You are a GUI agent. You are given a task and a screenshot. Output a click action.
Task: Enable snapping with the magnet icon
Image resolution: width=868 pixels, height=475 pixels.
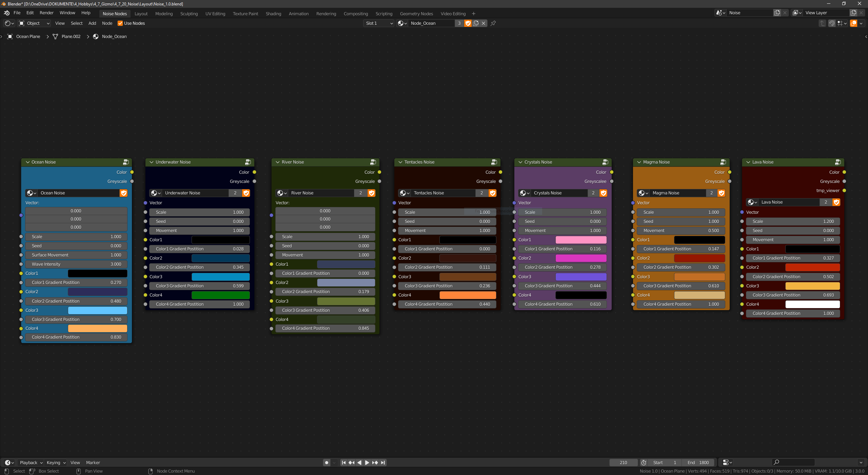point(832,23)
